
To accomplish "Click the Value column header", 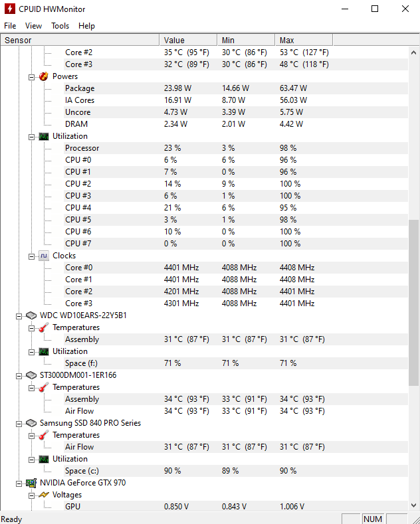I will pos(174,41).
